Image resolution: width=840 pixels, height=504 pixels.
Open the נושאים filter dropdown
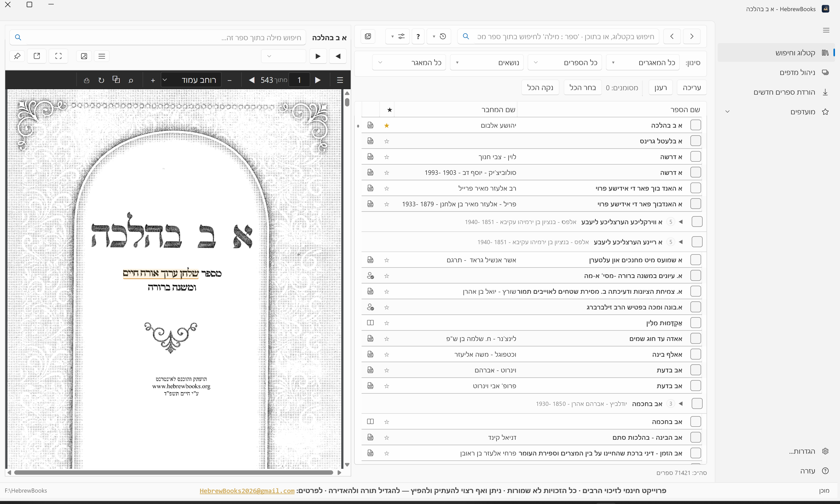(x=486, y=63)
